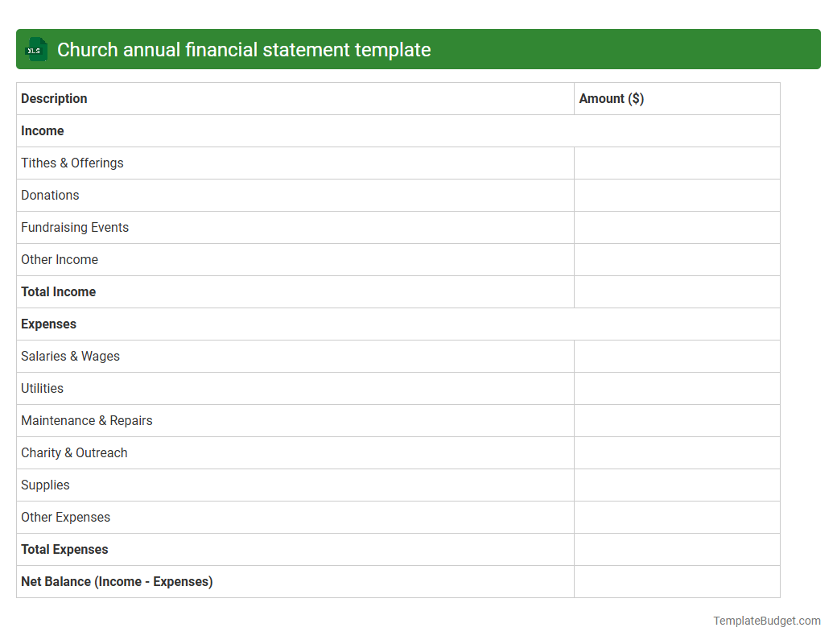Click the Church annual financial statement title bar
Image resolution: width=837 pixels, height=644 pixels.
tap(241, 49)
